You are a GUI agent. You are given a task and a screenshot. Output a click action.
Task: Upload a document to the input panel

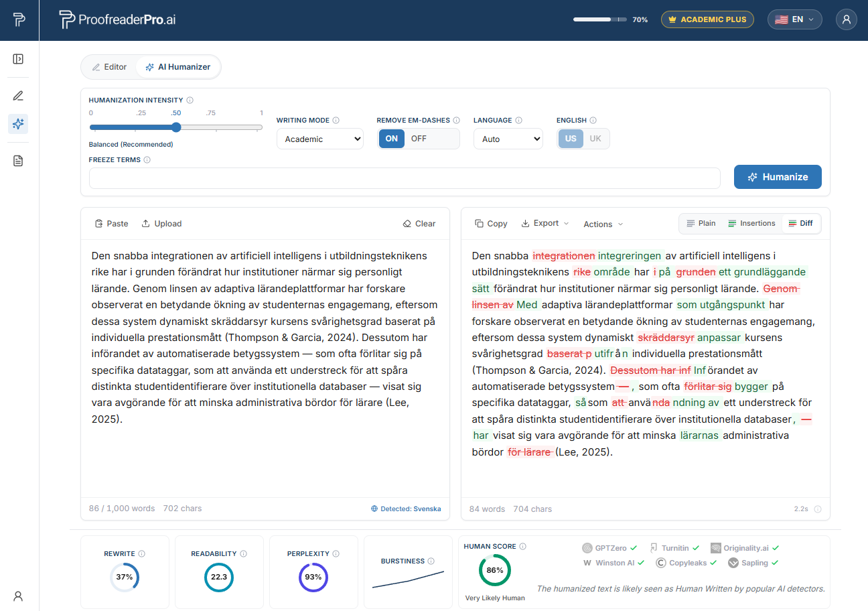click(x=161, y=224)
